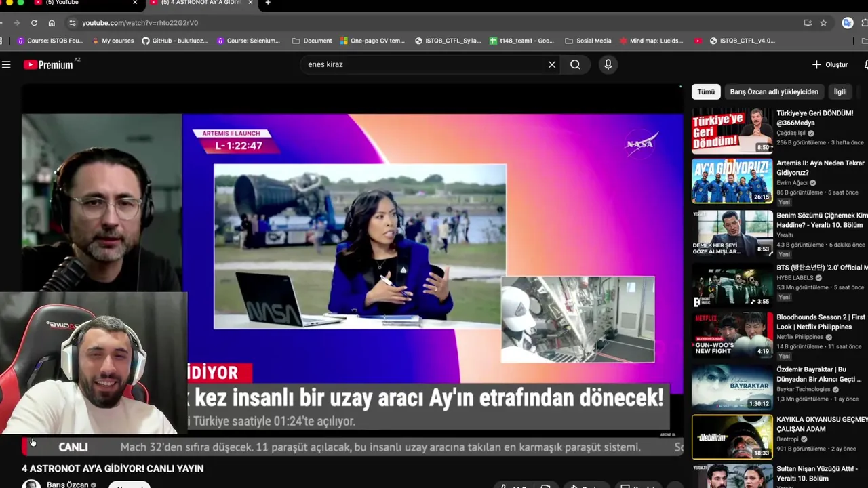Screen dimensions: 868x488
Task: Expand the 'Sosial Media' bookmark folder
Action: click(x=588, y=41)
